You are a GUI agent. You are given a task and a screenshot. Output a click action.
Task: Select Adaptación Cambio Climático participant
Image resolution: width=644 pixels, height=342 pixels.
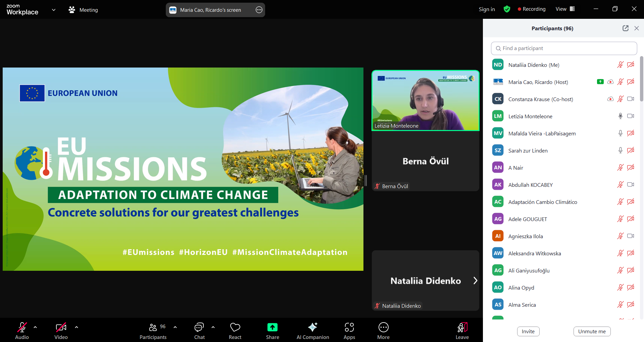click(x=564, y=202)
